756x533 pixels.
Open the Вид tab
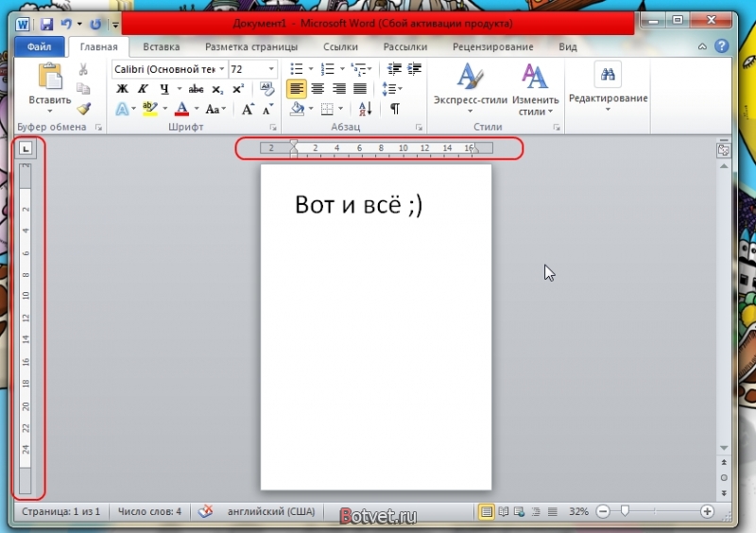tap(568, 47)
